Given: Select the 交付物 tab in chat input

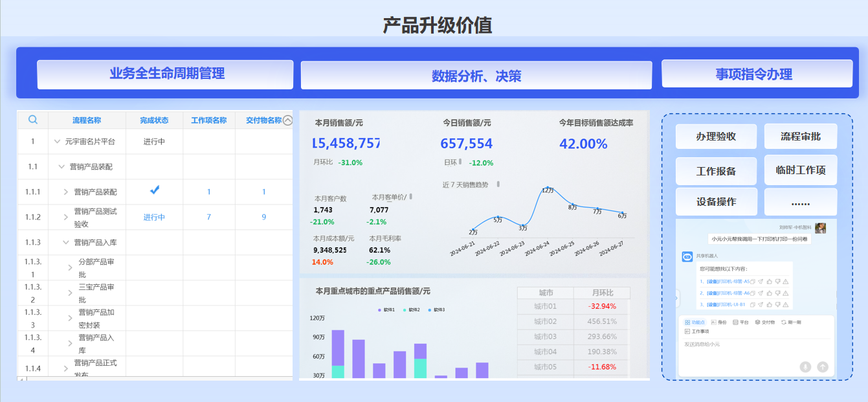Looking at the screenshot, I should (x=764, y=322).
